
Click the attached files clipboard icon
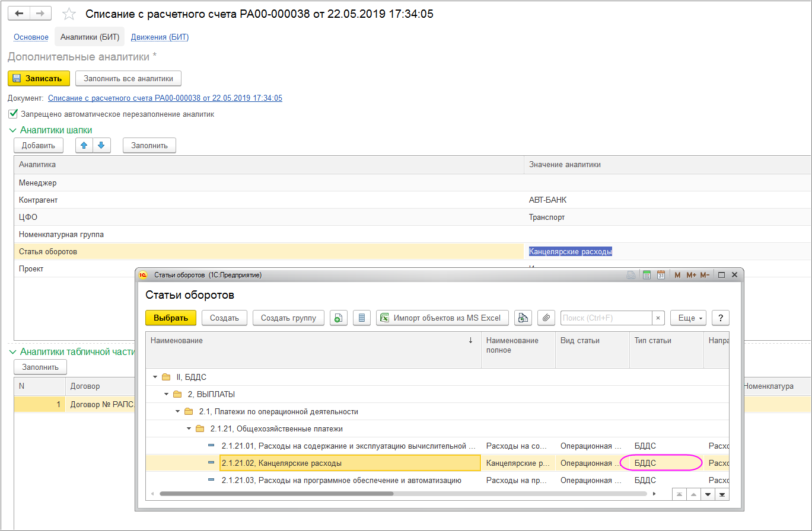[523, 318]
